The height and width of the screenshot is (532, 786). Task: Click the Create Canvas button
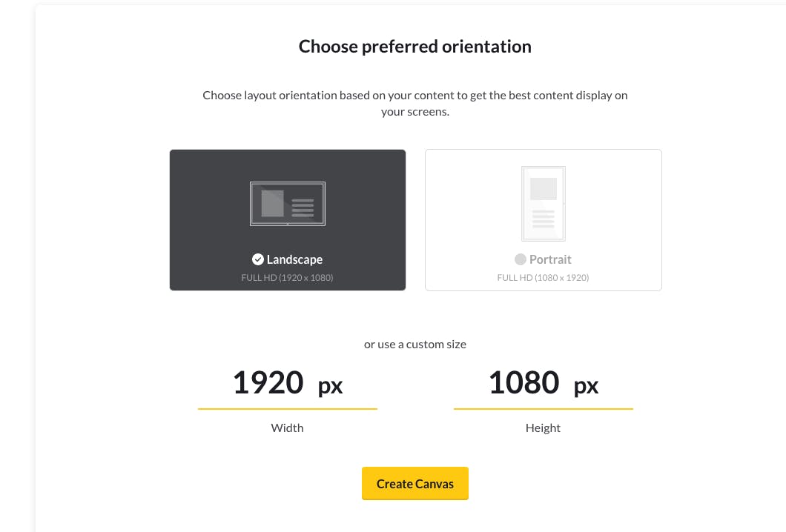415,483
